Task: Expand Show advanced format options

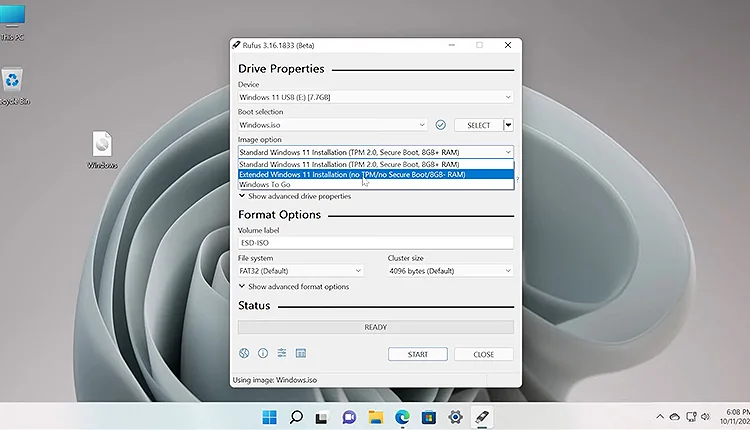Action: pyautogui.click(x=294, y=287)
